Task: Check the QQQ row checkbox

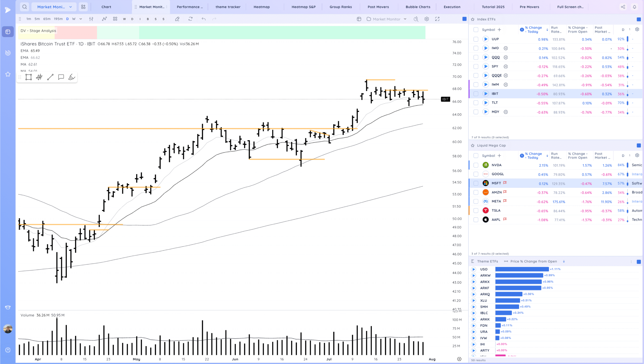Action: (x=476, y=57)
